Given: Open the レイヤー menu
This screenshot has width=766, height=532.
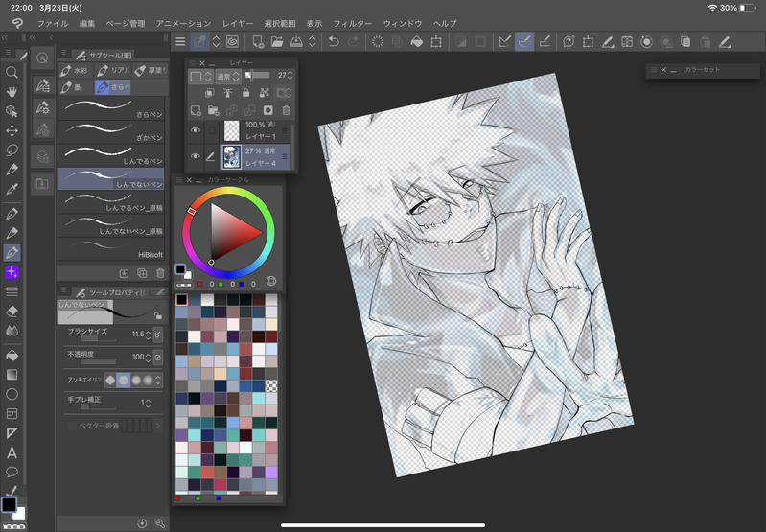Looking at the screenshot, I should tap(238, 23).
